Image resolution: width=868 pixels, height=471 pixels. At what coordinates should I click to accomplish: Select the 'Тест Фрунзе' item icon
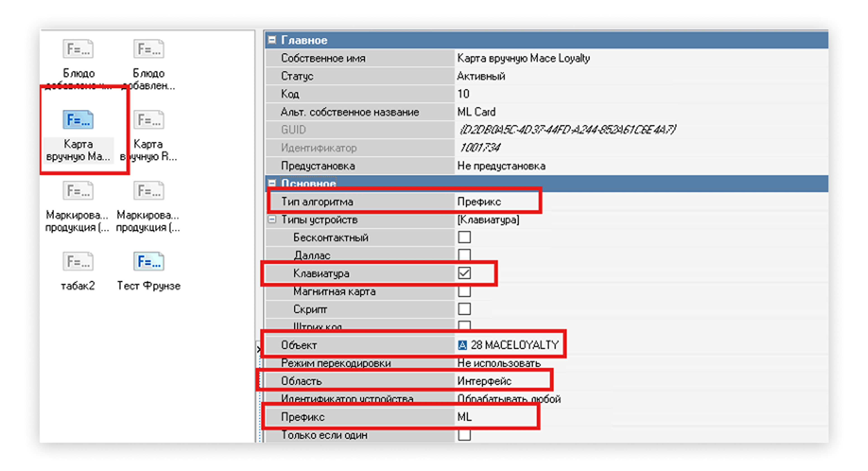[149, 262]
